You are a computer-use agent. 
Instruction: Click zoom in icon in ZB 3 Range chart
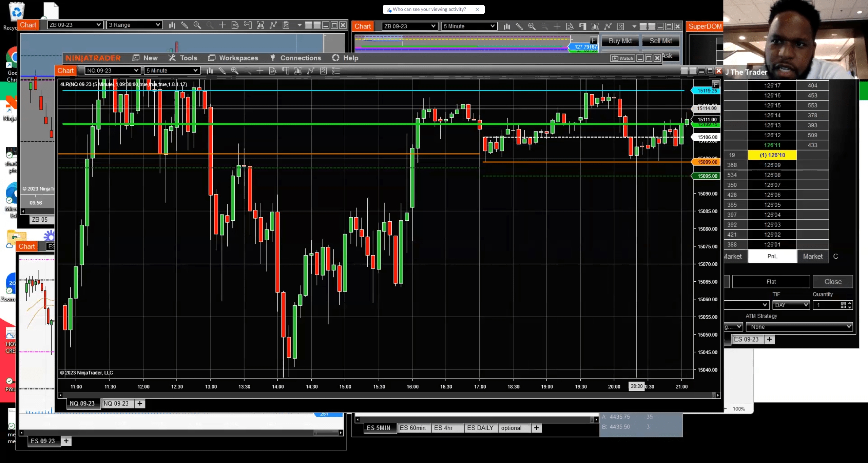click(x=197, y=25)
